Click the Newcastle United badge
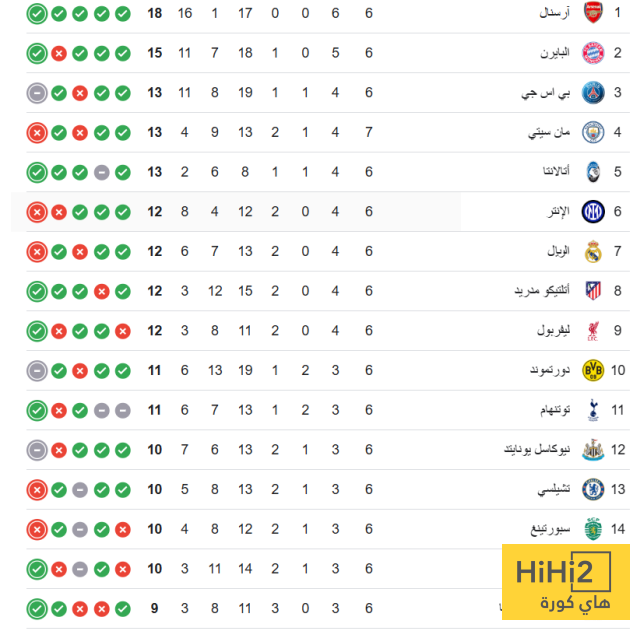640x631 pixels. coord(593,449)
